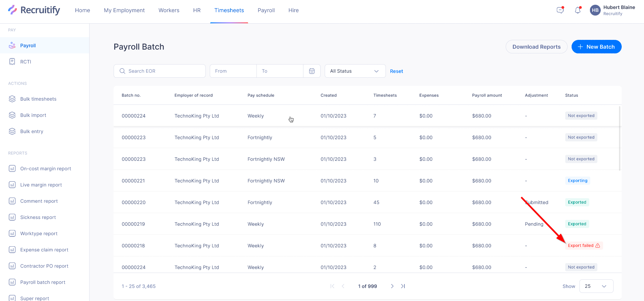The height and width of the screenshot is (301, 644).
Task: Open the Show 25 rows dropdown
Action: pyautogui.click(x=596, y=286)
